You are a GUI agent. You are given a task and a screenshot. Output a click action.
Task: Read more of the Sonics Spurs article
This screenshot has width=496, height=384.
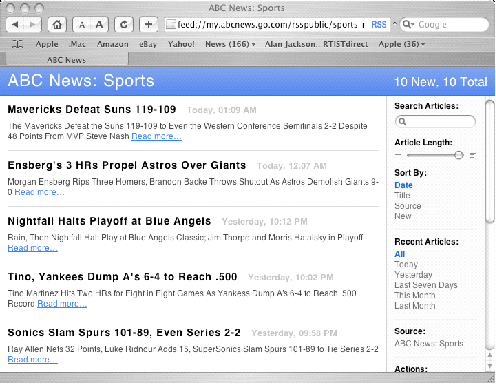pyautogui.click(x=33, y=359)
